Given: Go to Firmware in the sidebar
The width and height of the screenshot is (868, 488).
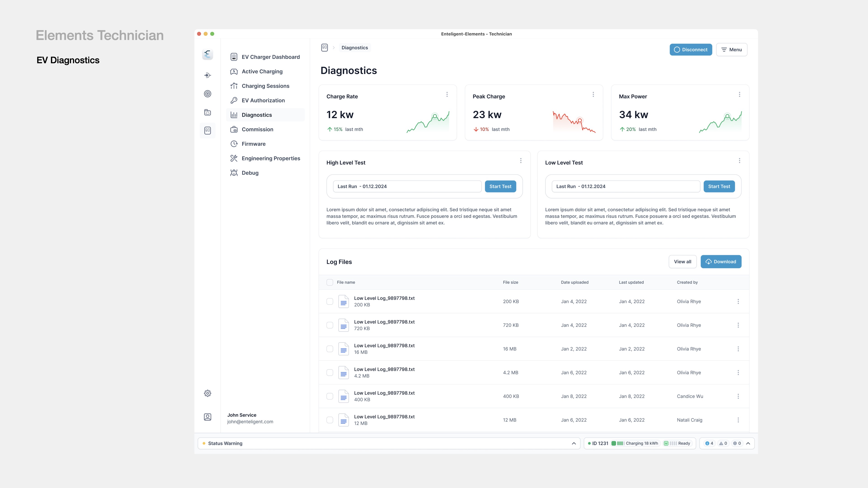Looking at the screenshot, I should 253,144.
